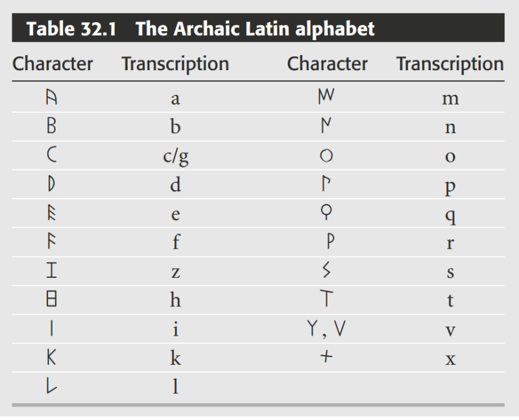The image size is (519, 420).
Task: Click the archaic character for letter x
Action: coord(327,357)
